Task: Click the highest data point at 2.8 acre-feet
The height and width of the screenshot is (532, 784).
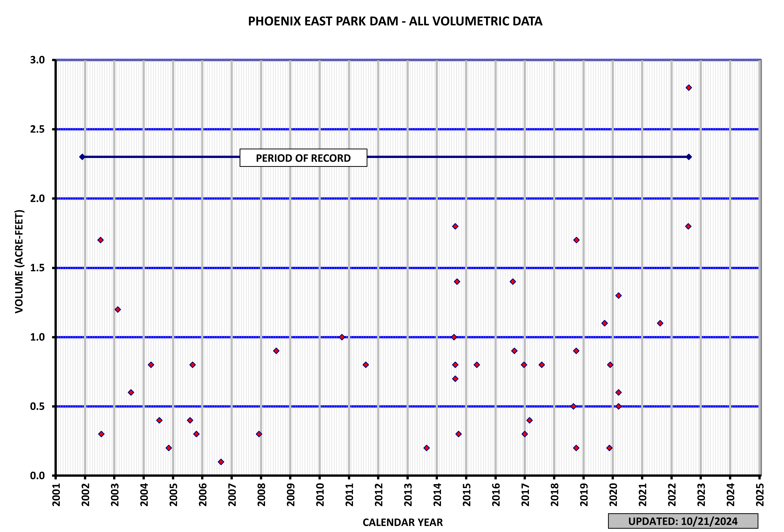Action: [x=689, y=88]
